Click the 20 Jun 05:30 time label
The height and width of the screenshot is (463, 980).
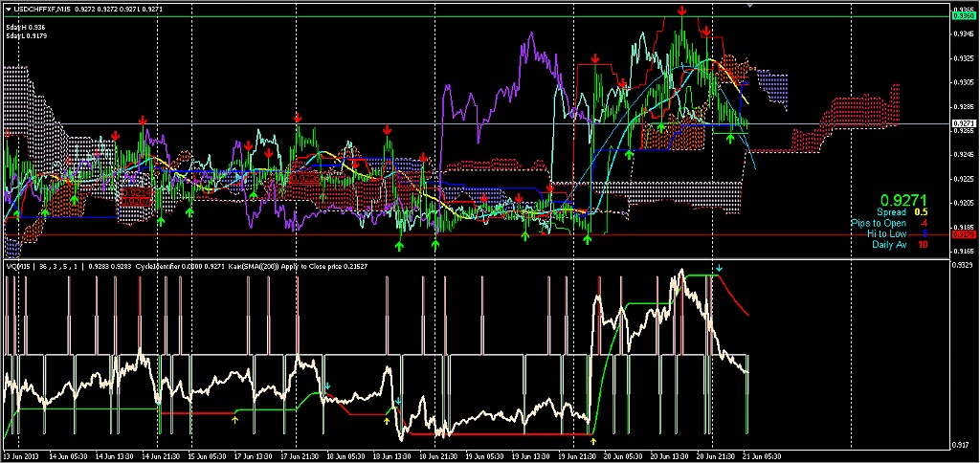pyautogui.click(x=624, y=456)
